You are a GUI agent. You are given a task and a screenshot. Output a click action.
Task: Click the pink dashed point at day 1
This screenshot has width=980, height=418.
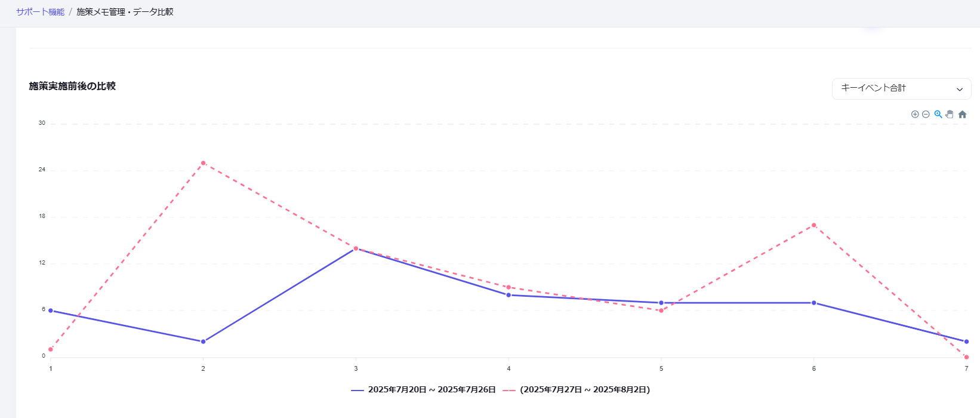pos(51,349)
